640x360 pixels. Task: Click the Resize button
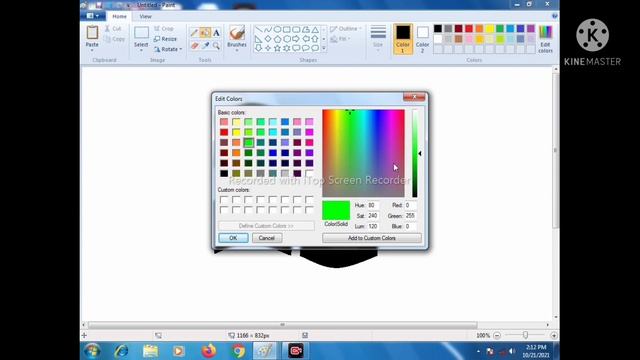166,39
